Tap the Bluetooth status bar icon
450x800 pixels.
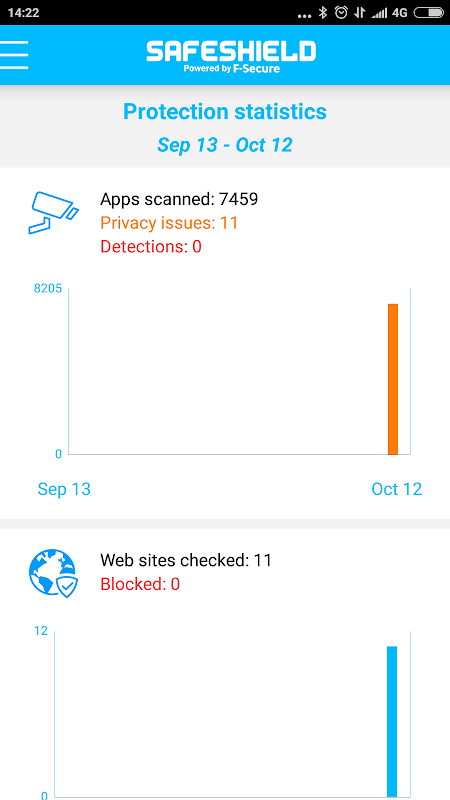322,13
